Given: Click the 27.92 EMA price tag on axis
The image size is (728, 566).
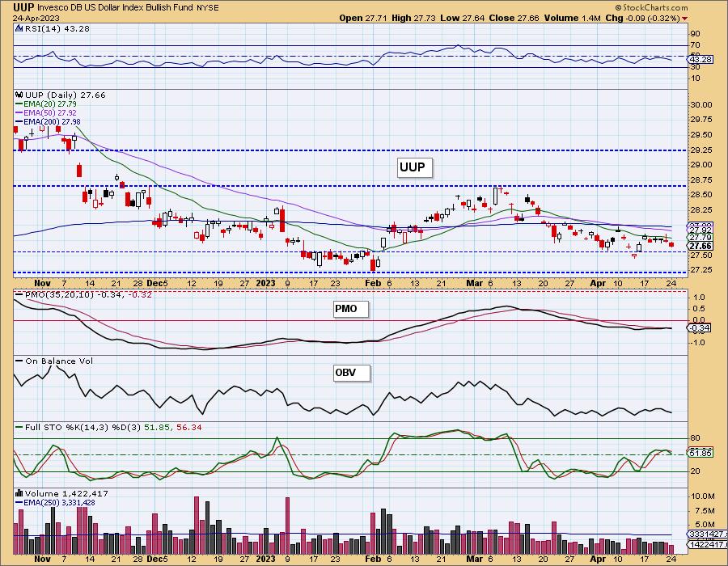Looking at the screenshot, I should tap(700, 230).
